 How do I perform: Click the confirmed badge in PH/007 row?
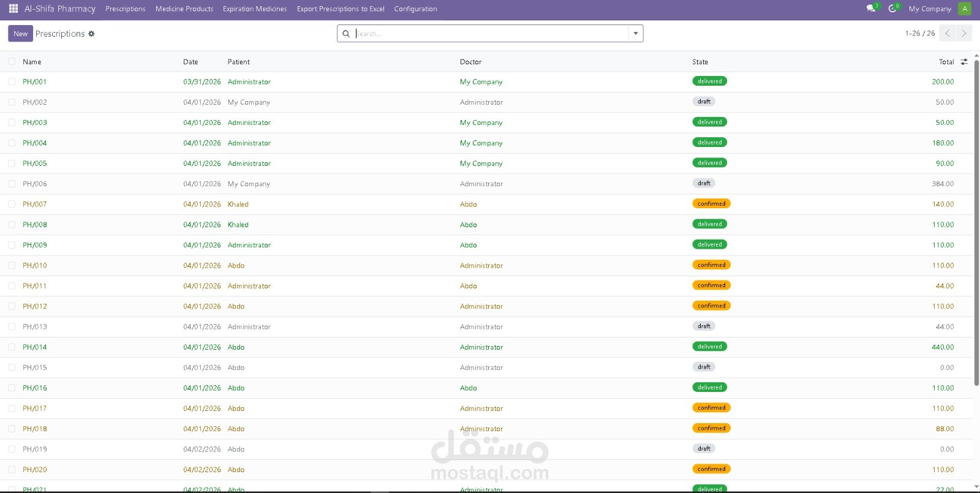point(712,203)
